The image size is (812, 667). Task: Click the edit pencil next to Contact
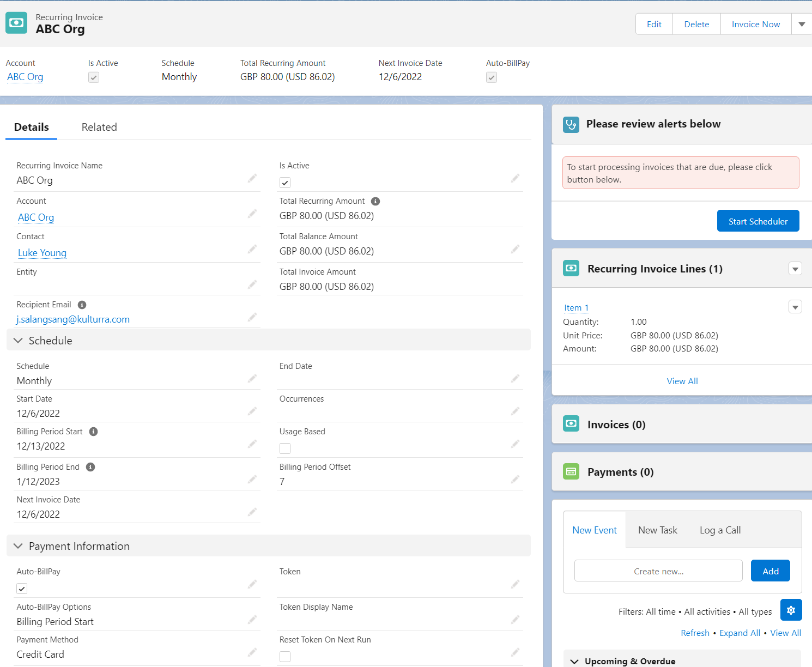(252, 249)
